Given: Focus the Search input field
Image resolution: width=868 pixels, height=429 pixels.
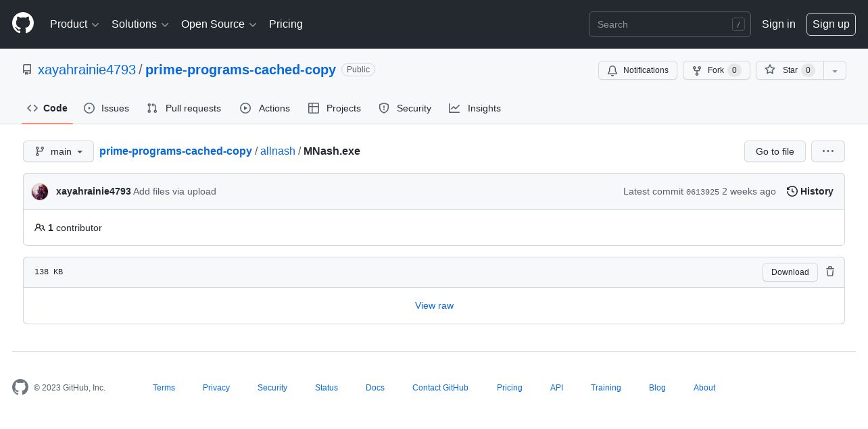Looking at the screenshot, I should click(669, 24).
